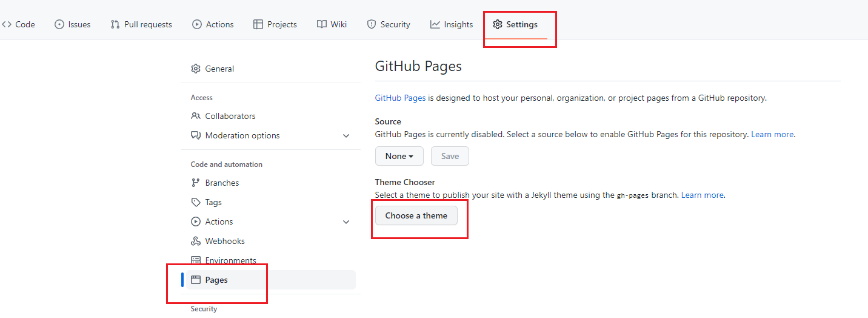The height and width of the screenshot is (318, 868).
Task: Open the None source dropdown
Action: pyautogui.click(x=399, y=156)
